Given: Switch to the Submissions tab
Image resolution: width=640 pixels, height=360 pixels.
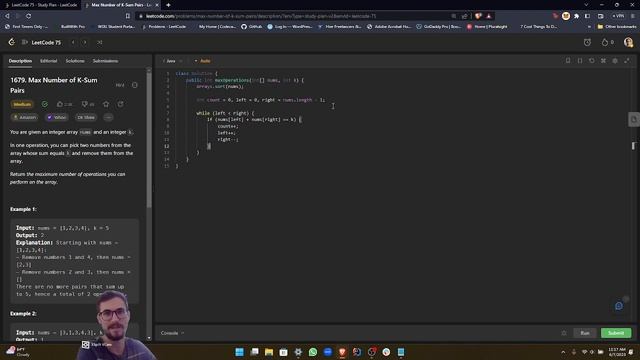Looking at the screenshot, I should point(105,61).
